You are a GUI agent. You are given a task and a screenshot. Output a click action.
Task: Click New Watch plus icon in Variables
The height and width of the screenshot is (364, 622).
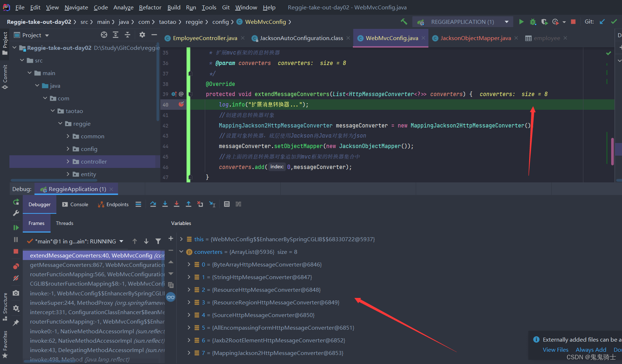[171, 238]
